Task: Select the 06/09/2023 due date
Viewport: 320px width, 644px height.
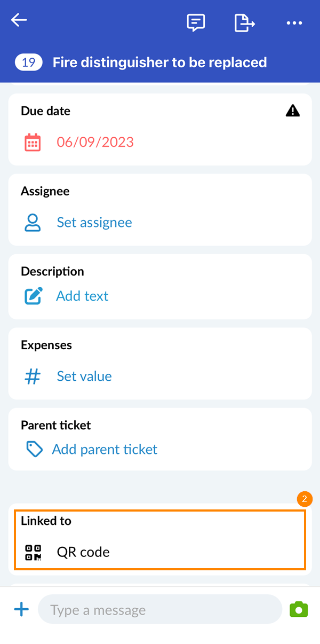Action: click(95, 143)
